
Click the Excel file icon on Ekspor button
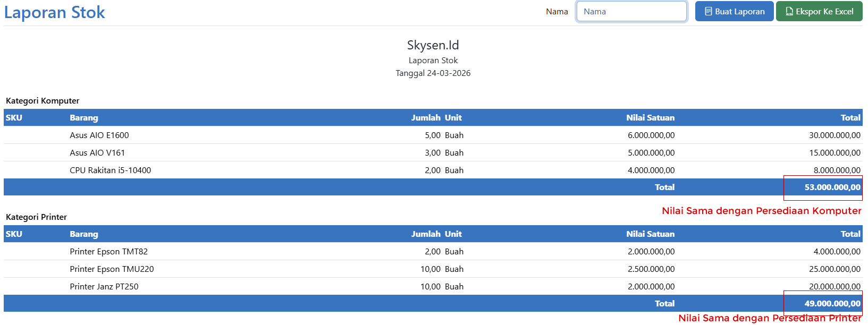click(x=789, y=11)
